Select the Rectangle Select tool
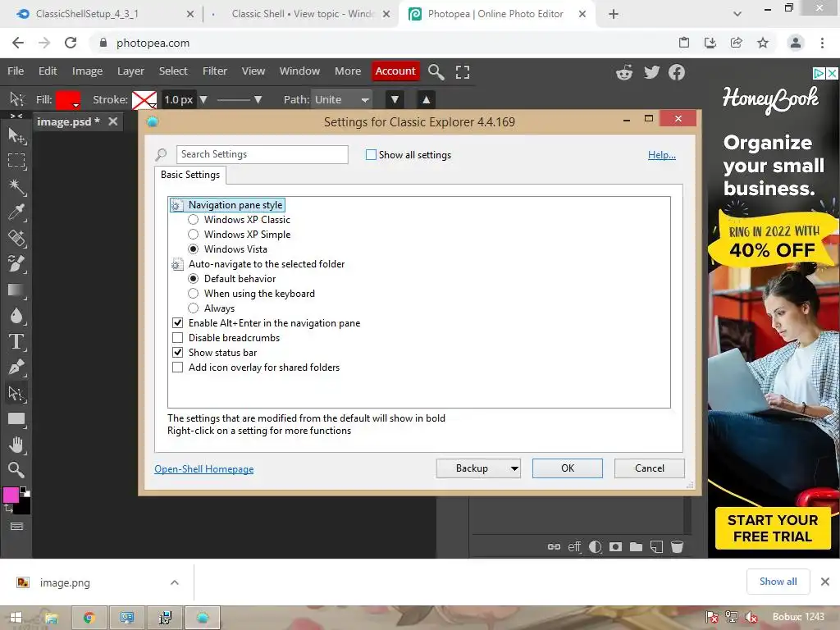This screenshot has height=630, width=840. coord(16,161)
